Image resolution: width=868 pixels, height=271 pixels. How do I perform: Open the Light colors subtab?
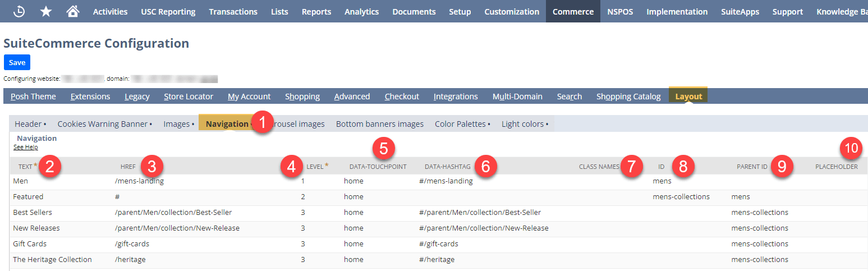click(x=525, y=124)
